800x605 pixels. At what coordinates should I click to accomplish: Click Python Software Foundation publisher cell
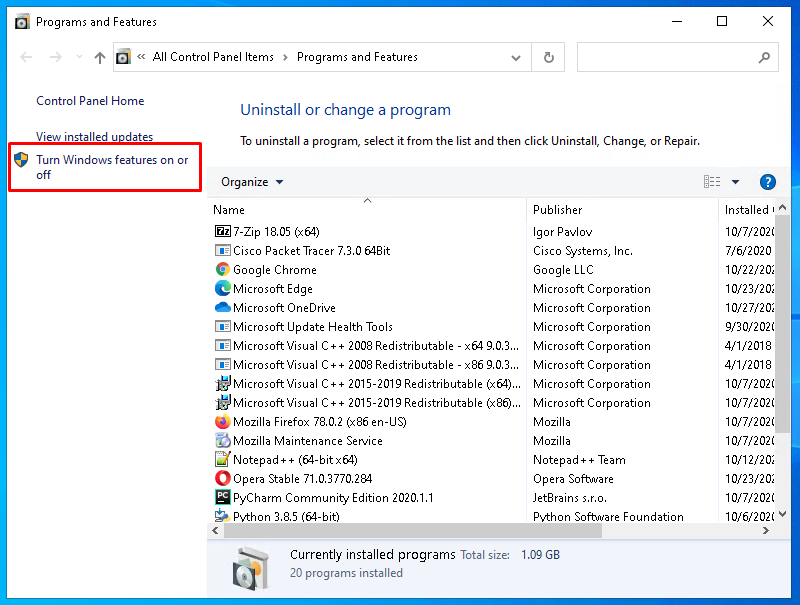[x=608, y=516]
